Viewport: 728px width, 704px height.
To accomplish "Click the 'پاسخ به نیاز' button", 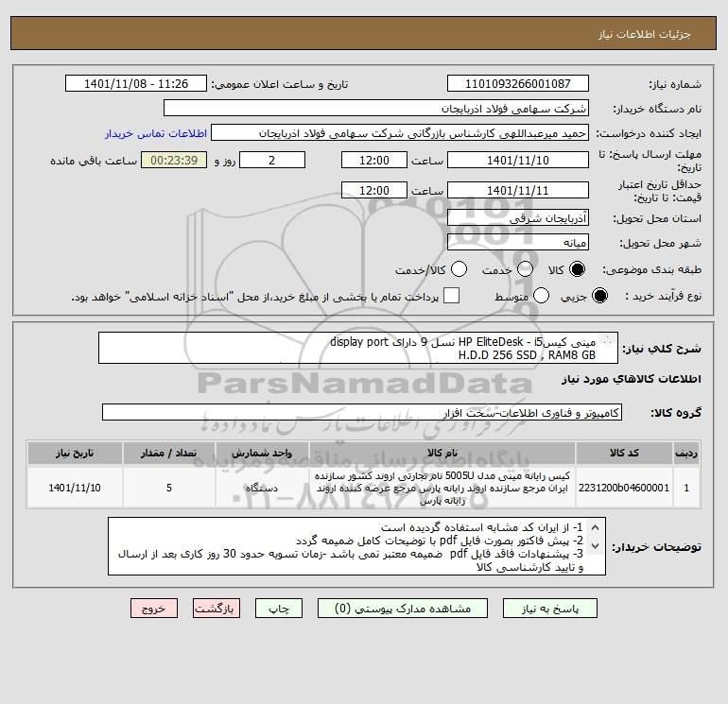I will [549, 608].
